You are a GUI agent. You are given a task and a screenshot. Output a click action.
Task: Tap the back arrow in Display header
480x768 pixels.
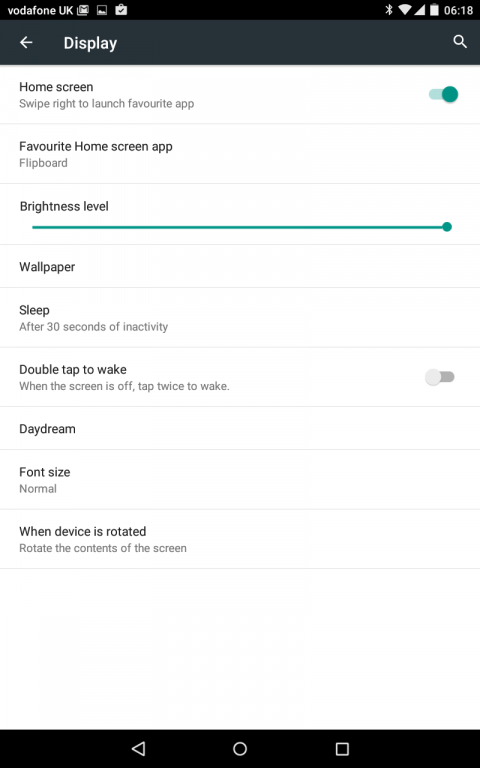tap(26, 43)
